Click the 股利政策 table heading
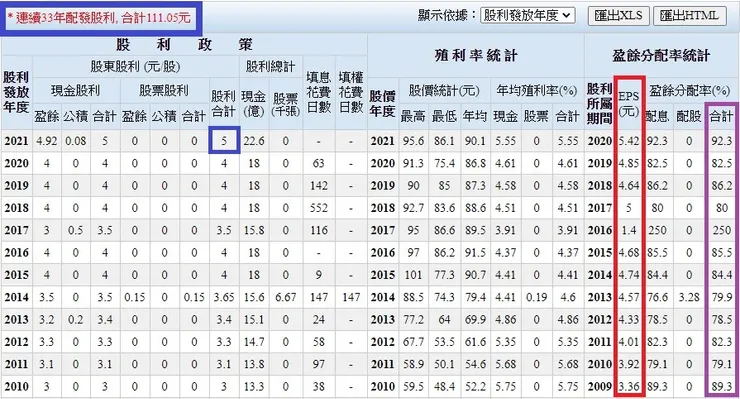Image resolution: width=740 pixels, height=399 pixels. click(185, 45)
